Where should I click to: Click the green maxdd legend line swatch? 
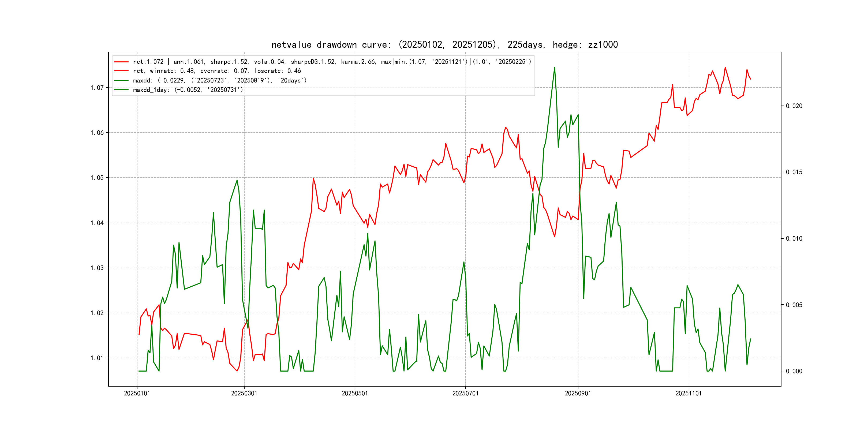121,81
